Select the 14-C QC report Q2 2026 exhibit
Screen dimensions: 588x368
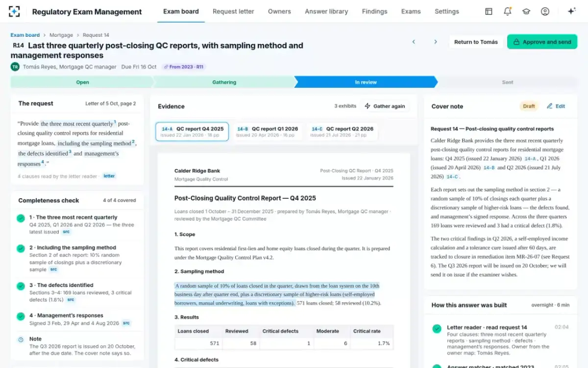343,131
